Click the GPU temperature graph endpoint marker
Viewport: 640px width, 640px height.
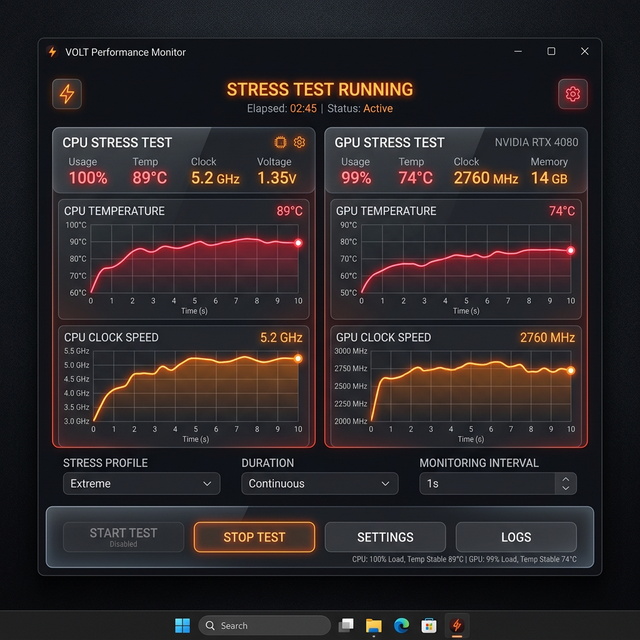(x=571, y=251)
